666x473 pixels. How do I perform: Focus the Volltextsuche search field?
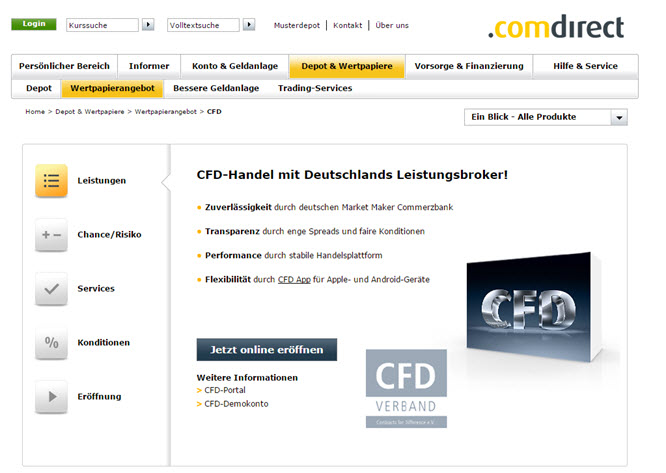click(203, 25)
